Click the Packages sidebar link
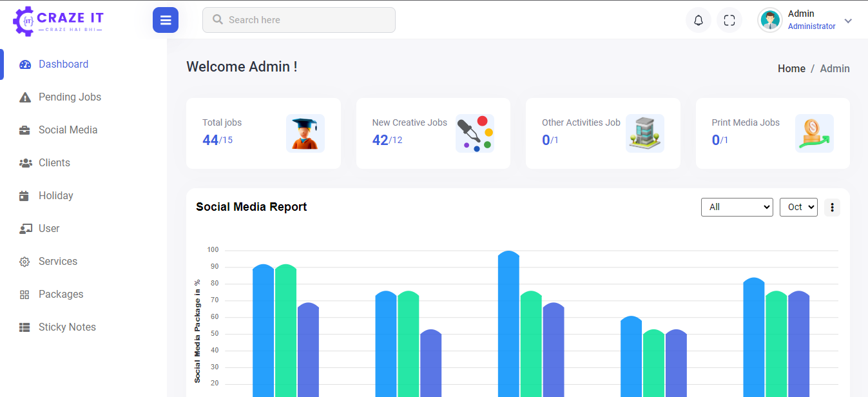 (61, 295)
